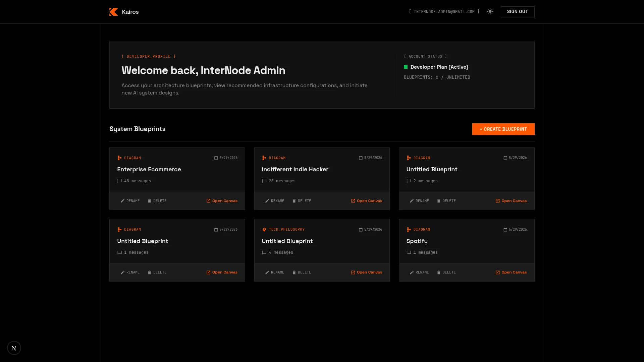Click the message bubble icon beside 20 messages
644x362 pixels.
pos(264,181)
